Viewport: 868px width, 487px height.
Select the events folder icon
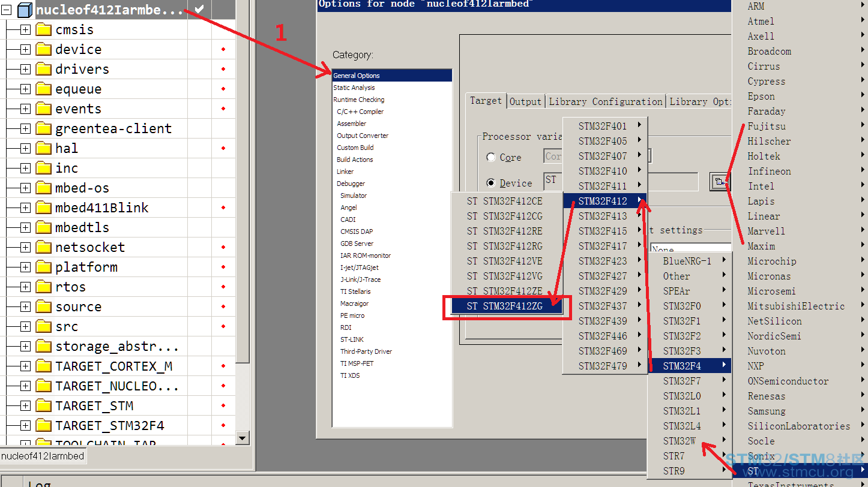pos(43,109)
